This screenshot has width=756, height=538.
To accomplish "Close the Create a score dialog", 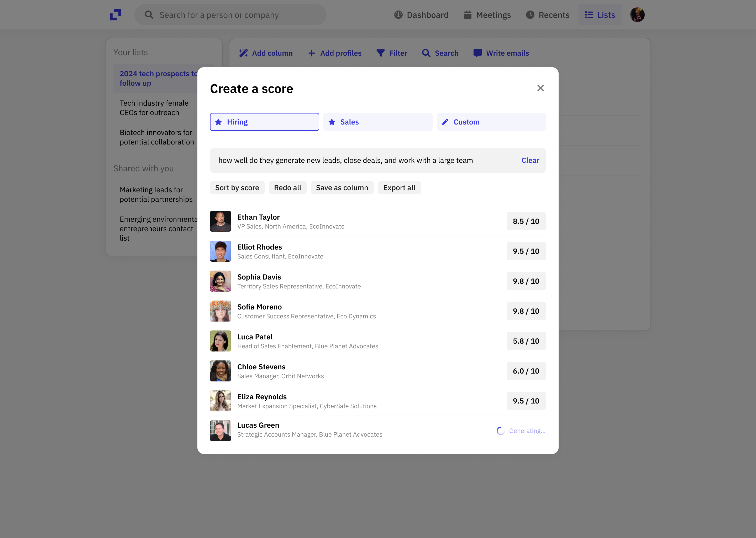I will [540, 88].
